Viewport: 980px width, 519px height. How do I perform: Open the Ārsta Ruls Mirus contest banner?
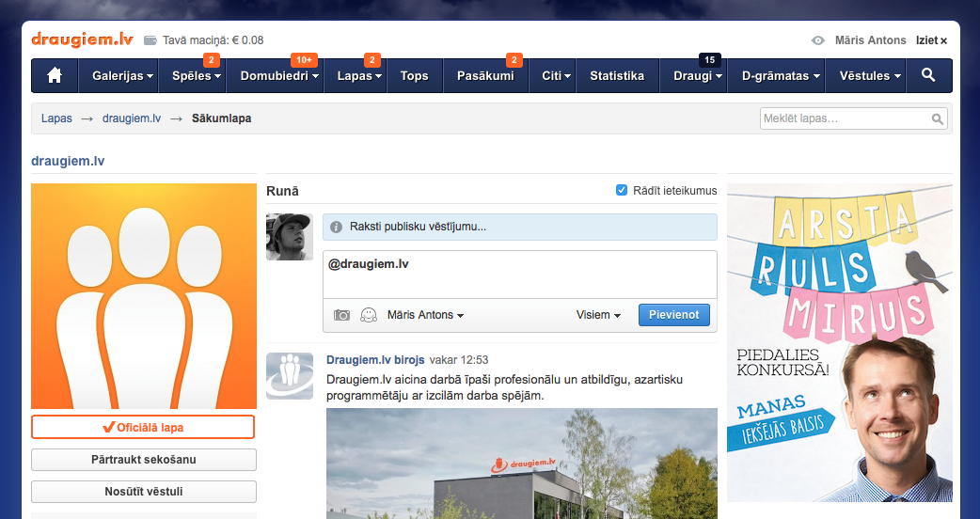point(839,343)
